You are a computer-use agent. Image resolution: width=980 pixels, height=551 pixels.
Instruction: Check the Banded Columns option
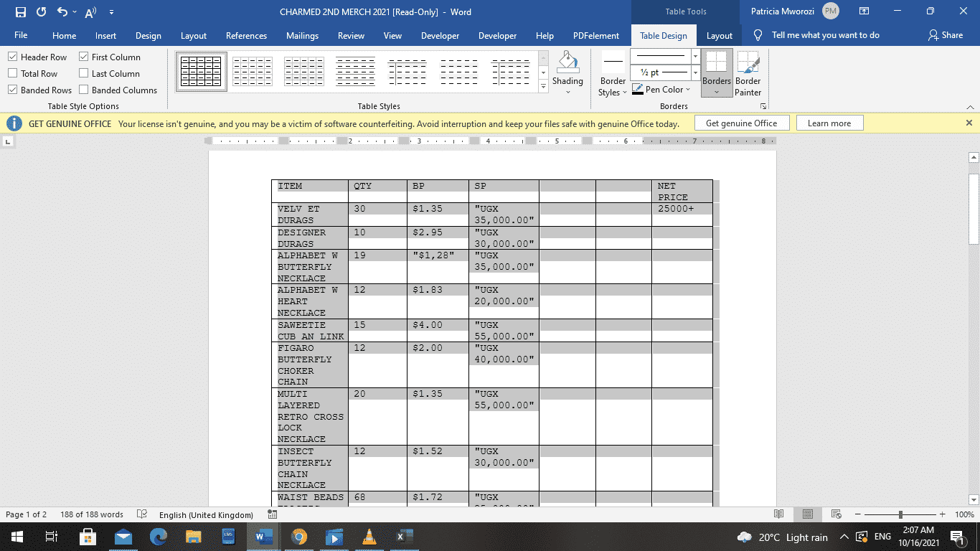(x=84, y=90)
